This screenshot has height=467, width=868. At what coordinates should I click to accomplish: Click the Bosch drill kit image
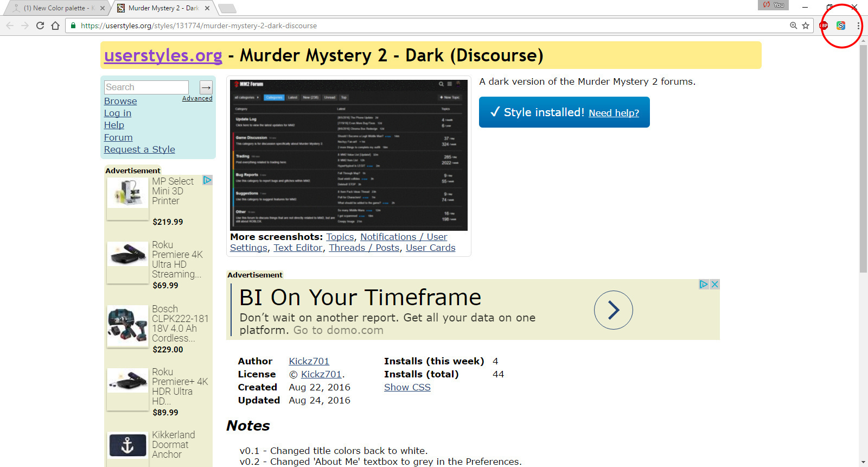point(127,326)
